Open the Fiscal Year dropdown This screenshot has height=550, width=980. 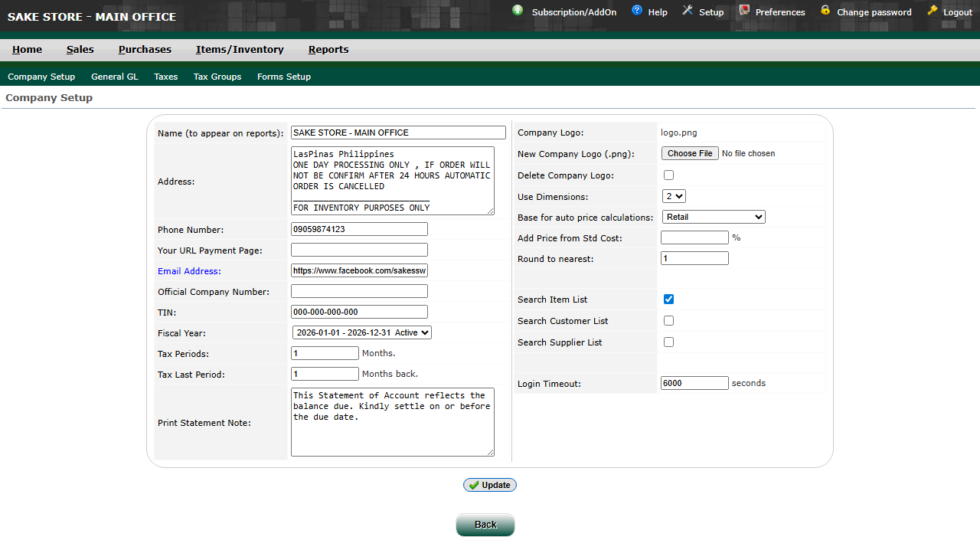pos(361,332)
